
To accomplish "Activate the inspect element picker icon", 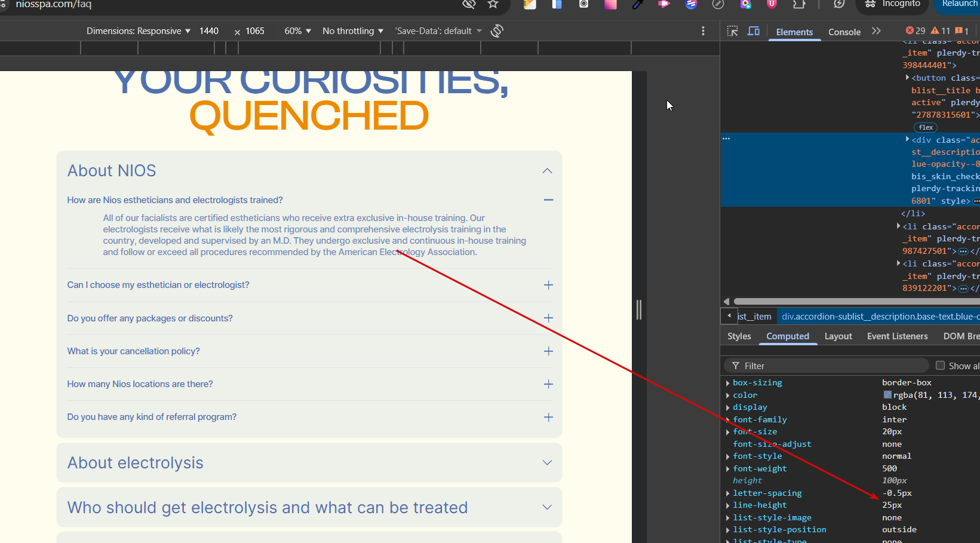I will [x=733, y=31].
